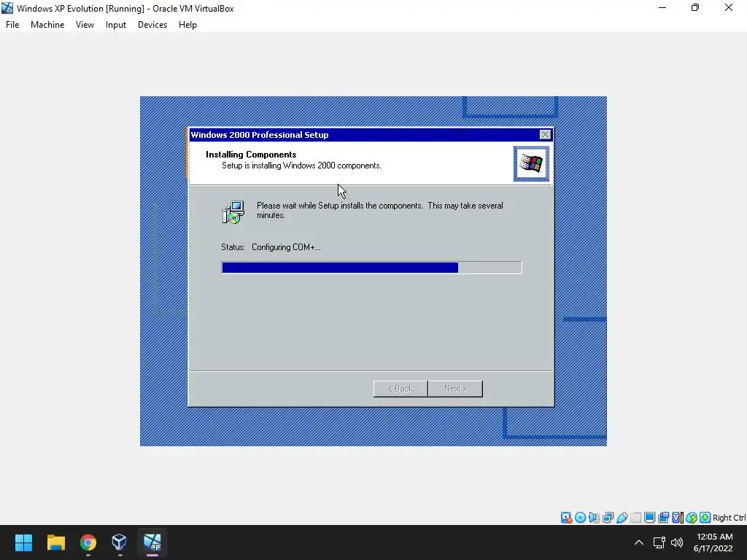Click the recording status icon
This screenshot has width=747, height=560.
tap(663, 518)
